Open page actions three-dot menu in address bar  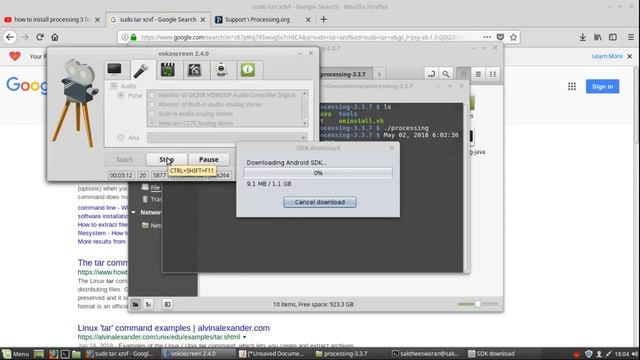pos(487,37)
